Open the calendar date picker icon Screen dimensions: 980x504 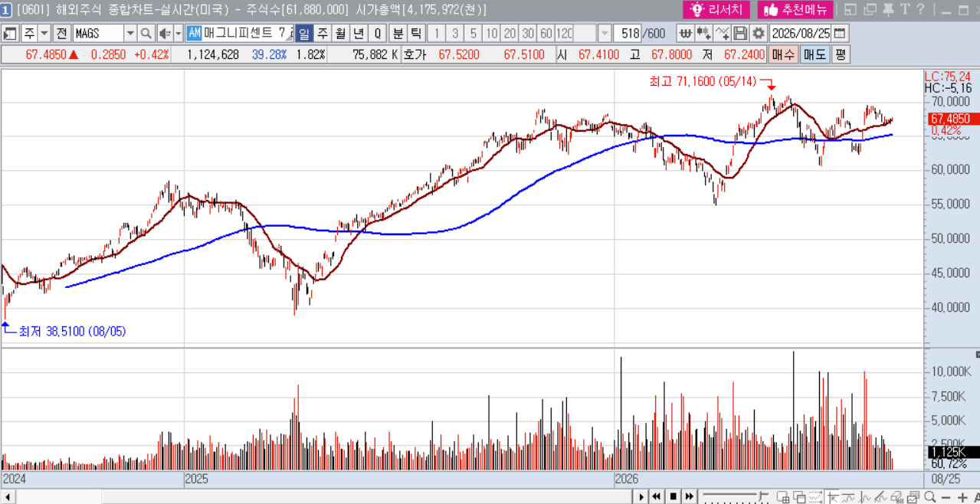pyautogui.click(x=840, y=34)
